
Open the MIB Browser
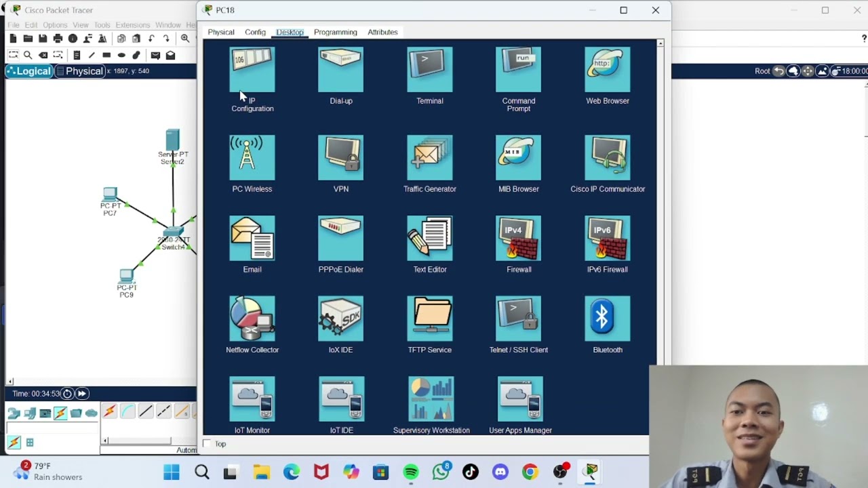[x=518, y=157]
